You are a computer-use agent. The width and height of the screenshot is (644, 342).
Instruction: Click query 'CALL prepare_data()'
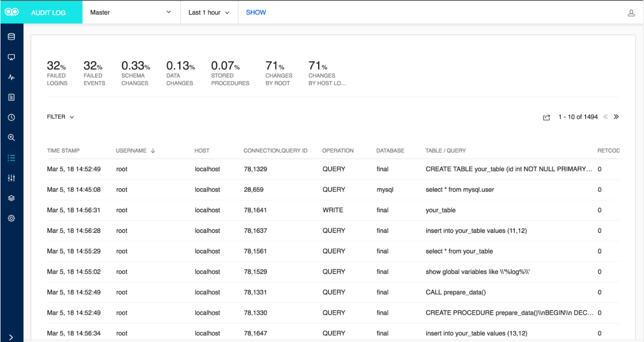(456, 293)
